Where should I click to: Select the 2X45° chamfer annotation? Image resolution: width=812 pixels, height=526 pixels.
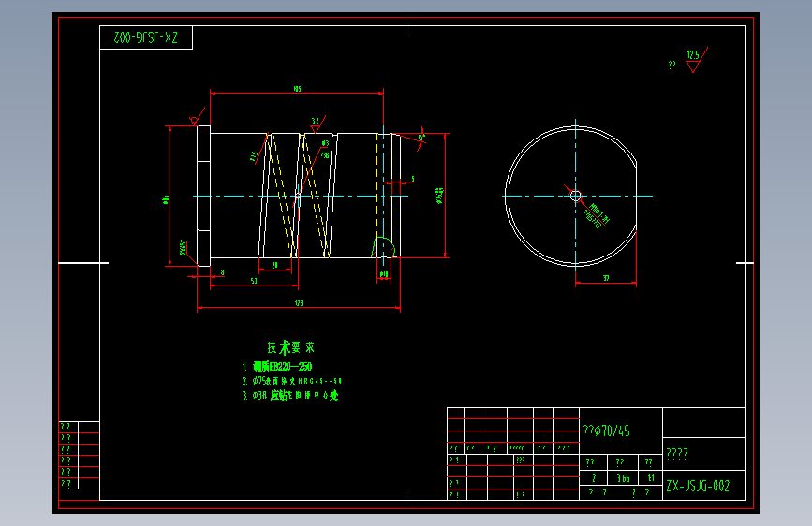pos(183,247)
